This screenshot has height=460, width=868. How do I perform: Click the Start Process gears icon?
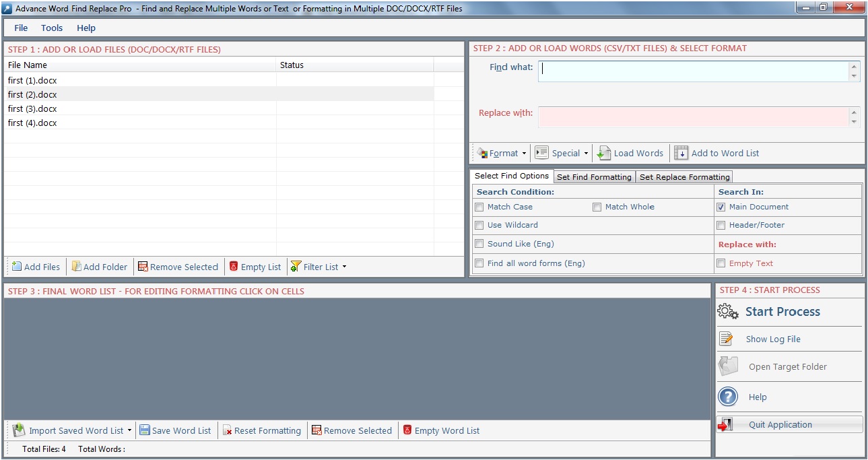click(728, 311)
